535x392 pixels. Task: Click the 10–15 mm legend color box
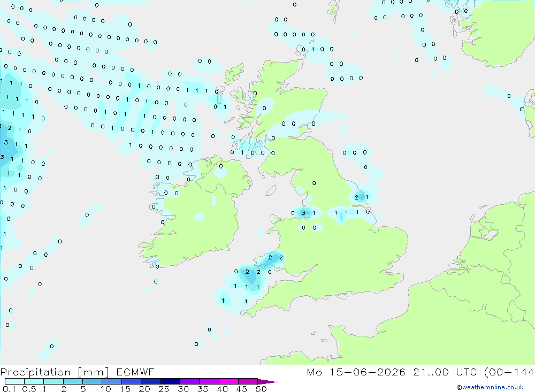[x=112, y=381]
